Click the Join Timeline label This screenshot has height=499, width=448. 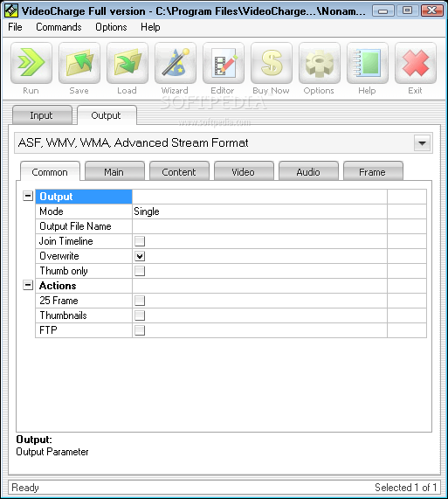point(66,241)
